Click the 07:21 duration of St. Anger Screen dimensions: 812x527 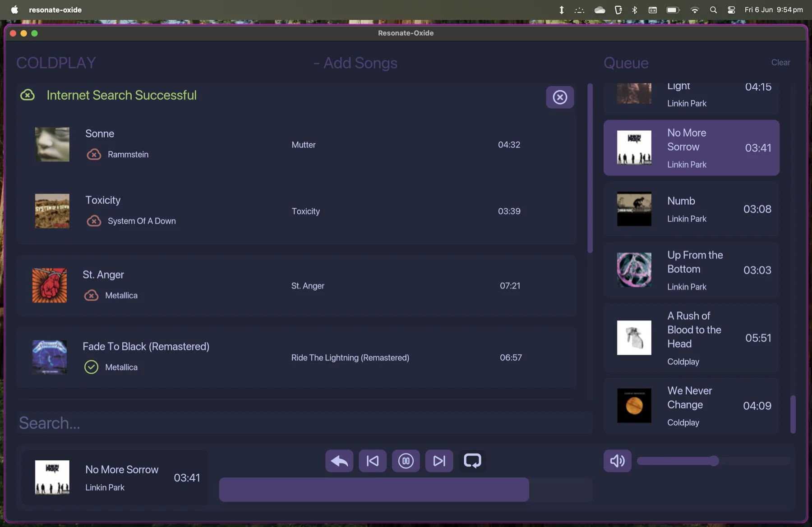(x=510, y=286)
